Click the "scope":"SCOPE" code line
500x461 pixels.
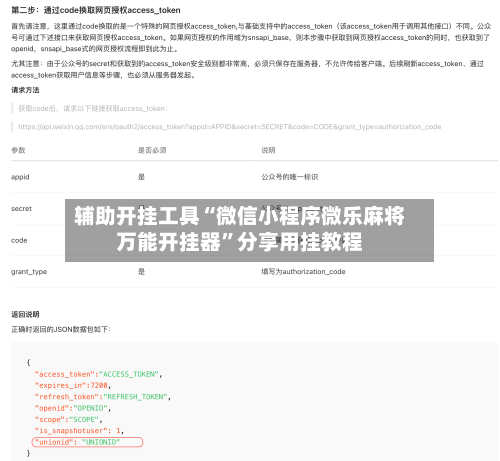coord(68,420)
